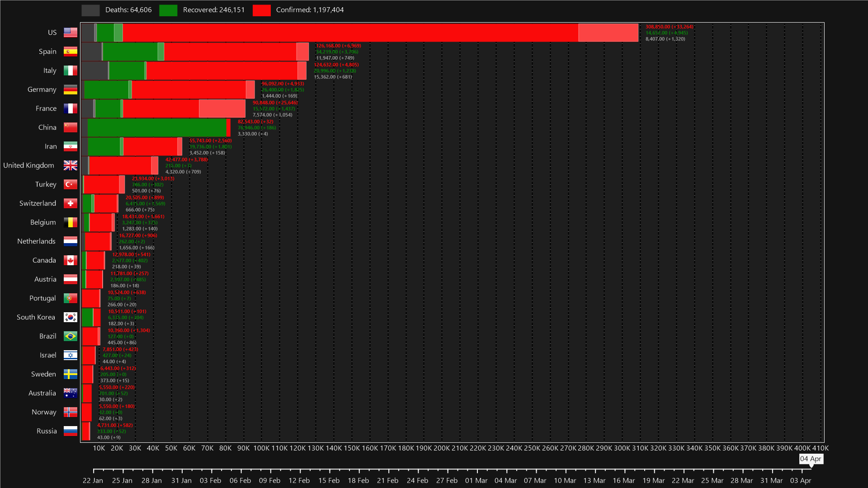Click the Austria flag icon
The width and height of the screenshot is (868, 488).
pos(71,279)
